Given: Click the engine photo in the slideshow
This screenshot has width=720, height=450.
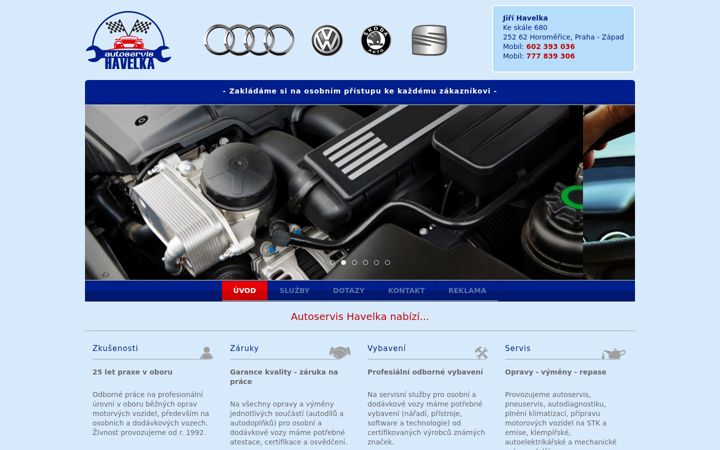Looking at the screenshot, I should [x=334, y=192].
